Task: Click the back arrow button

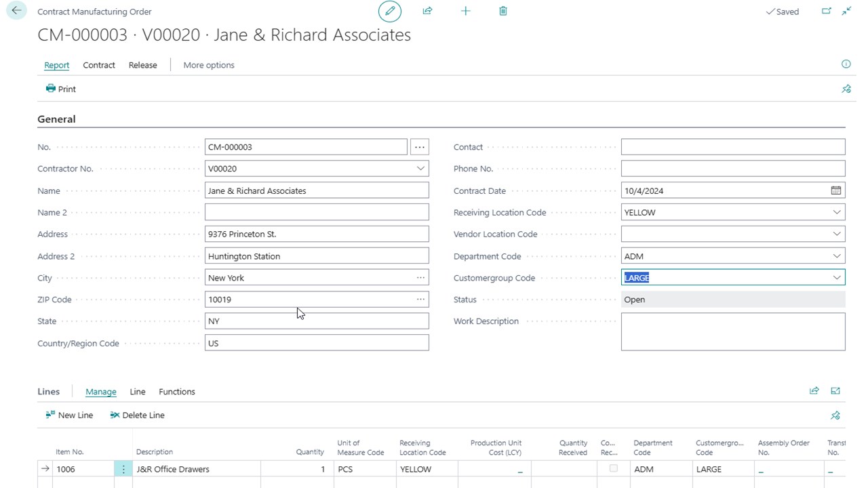Action: 16,11
